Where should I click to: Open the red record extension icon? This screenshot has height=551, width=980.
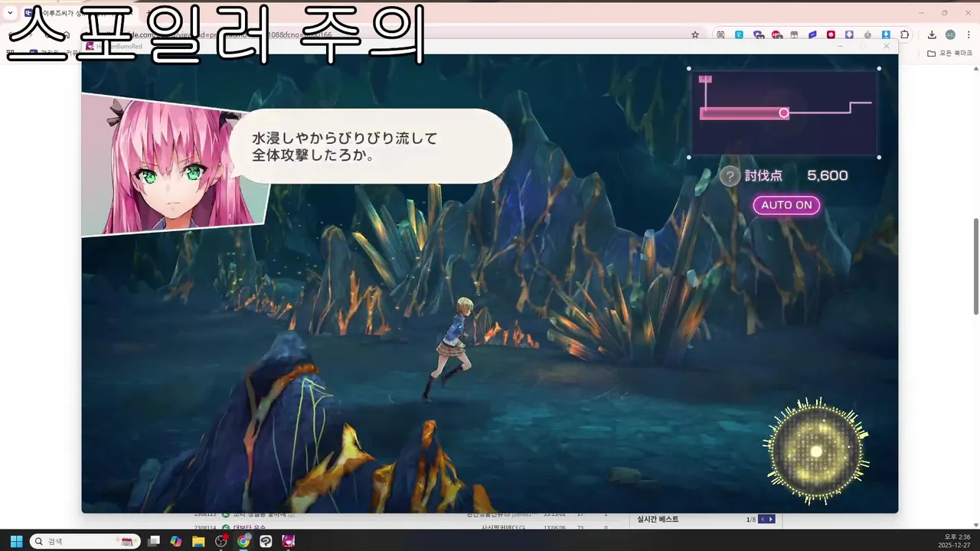831,34
